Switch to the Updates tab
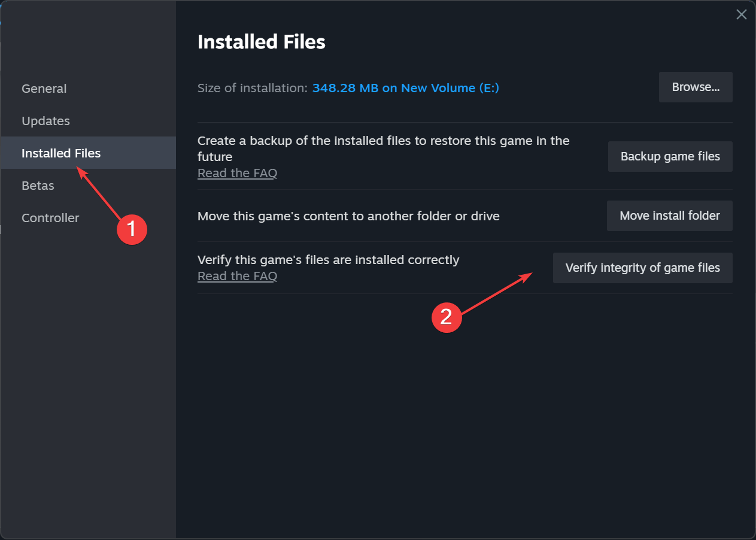This screenshot has height=540, width=756. [46, 121]
